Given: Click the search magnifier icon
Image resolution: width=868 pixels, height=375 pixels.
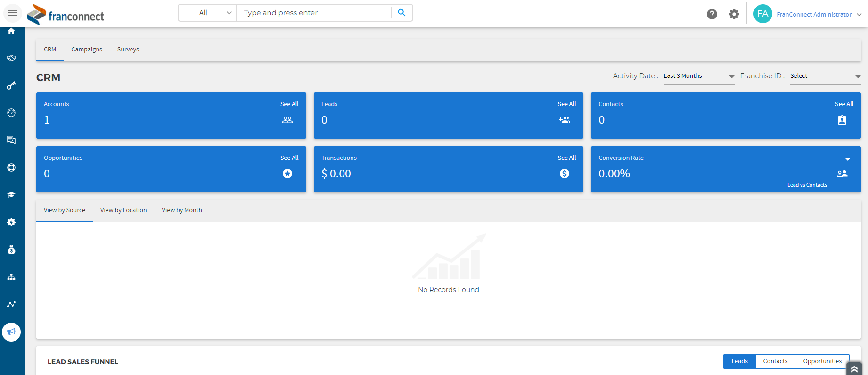Looking at the screenshot, I should 401,13.
